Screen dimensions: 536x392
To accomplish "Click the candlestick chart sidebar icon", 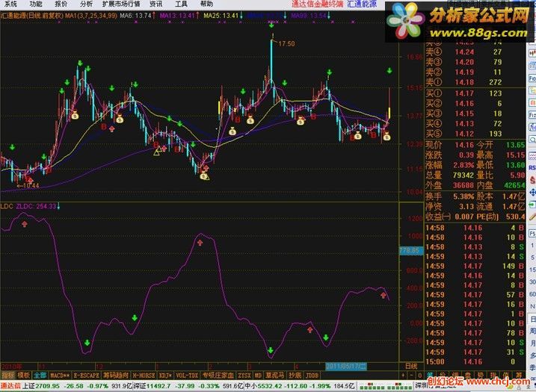I will pyautogui.click(x=532, y=53).
